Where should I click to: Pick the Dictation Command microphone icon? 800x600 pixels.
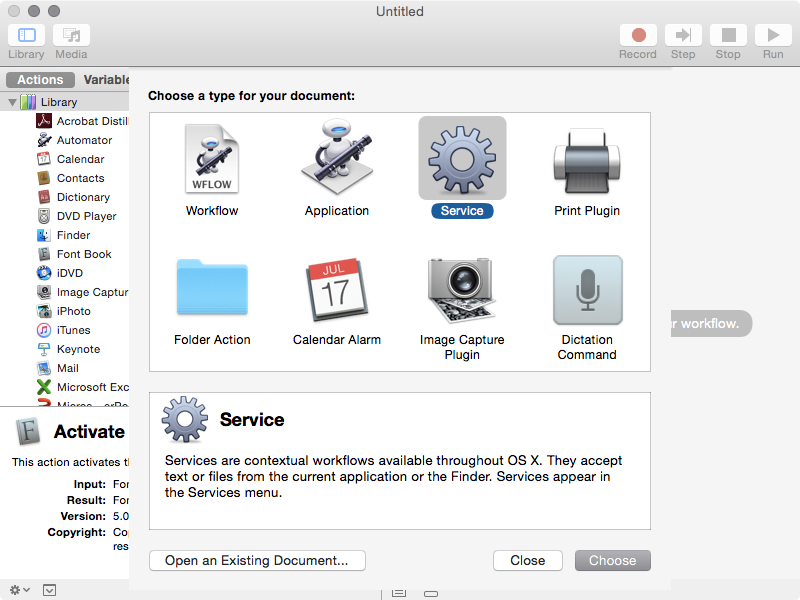click(587, 289)
